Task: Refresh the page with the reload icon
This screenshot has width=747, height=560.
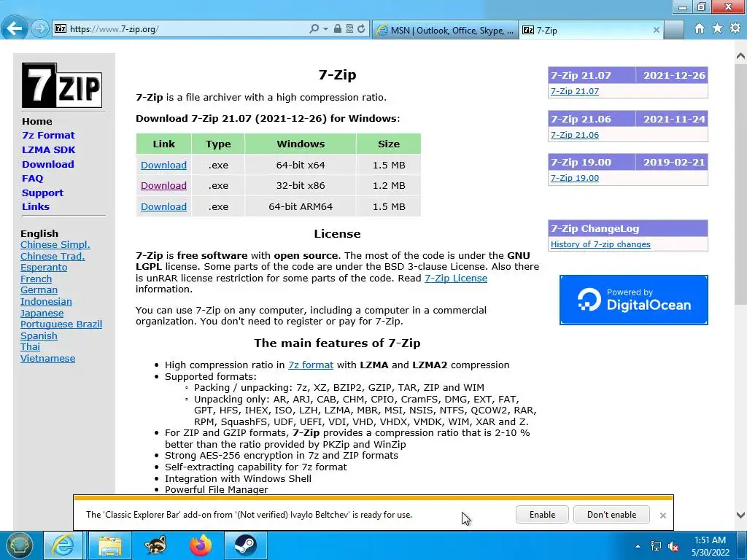Action: click(x=361, y=29)
